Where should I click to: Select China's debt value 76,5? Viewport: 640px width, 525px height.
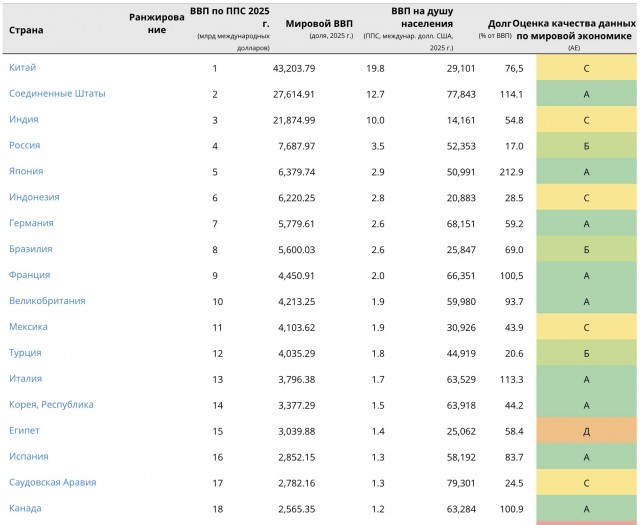click(x=514, y=68)
